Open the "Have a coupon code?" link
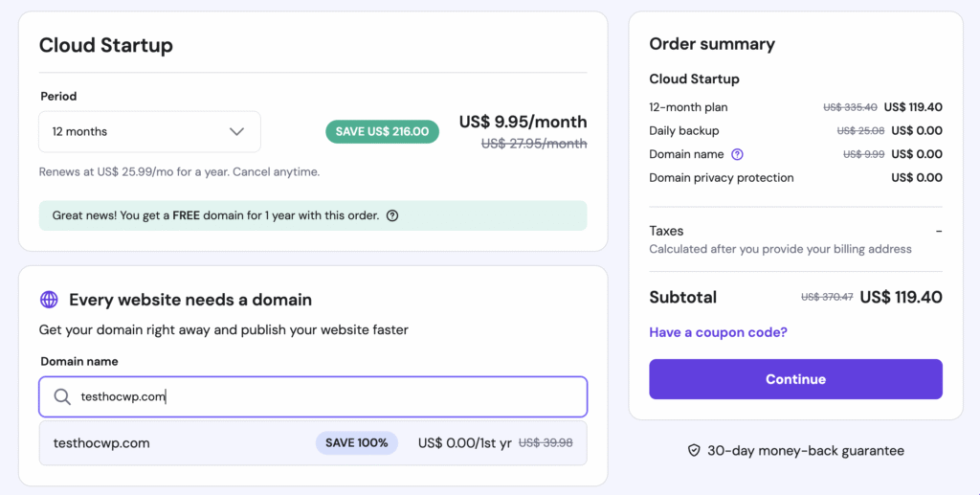The width and height of the screenshot is (980, 495). (718, 332)
